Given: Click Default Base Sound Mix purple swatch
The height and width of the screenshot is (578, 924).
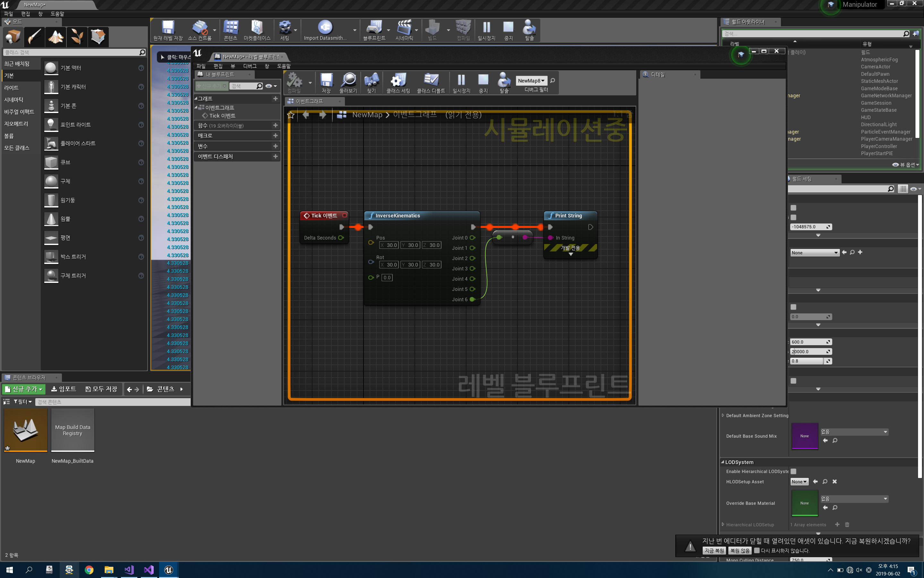Looking at the screenshot, I should coord(805,436).
